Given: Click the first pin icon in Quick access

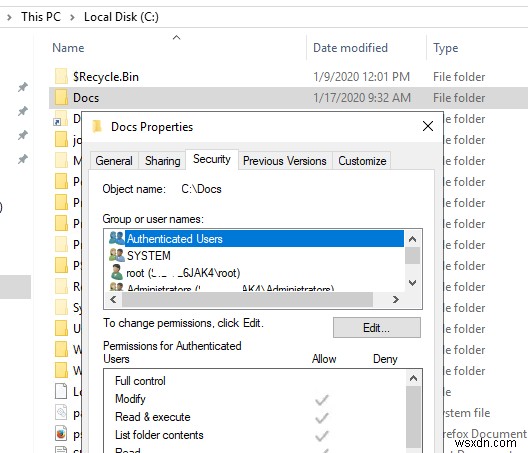Looking at the screenshot, I should tap(23, 87).
